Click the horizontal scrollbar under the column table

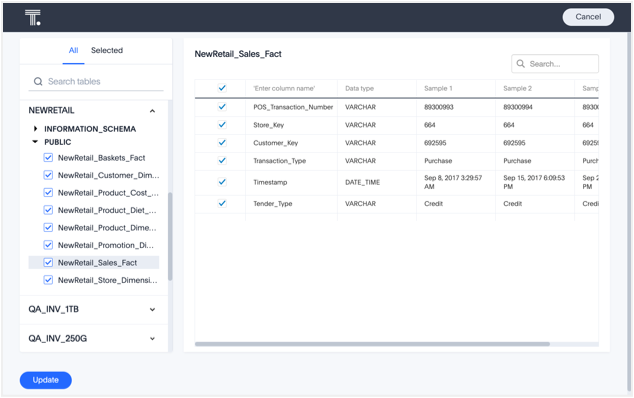[372, 344]
